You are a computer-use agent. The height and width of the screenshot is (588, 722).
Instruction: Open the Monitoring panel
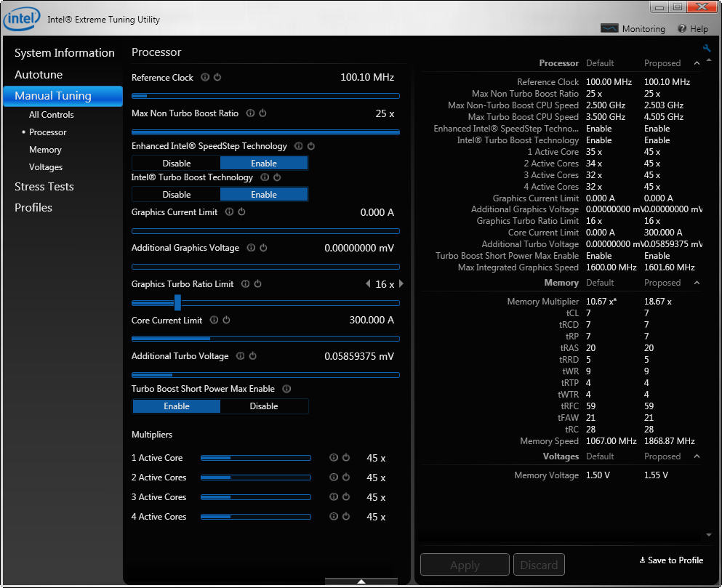pos(633,28)
